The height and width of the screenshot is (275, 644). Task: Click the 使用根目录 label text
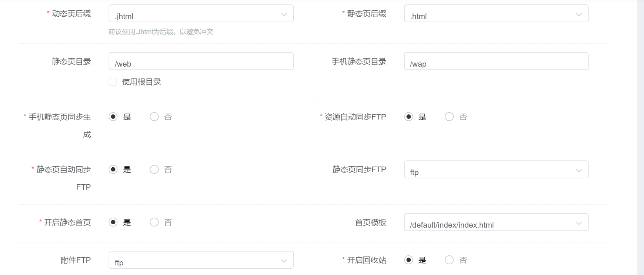click(141, 82)
